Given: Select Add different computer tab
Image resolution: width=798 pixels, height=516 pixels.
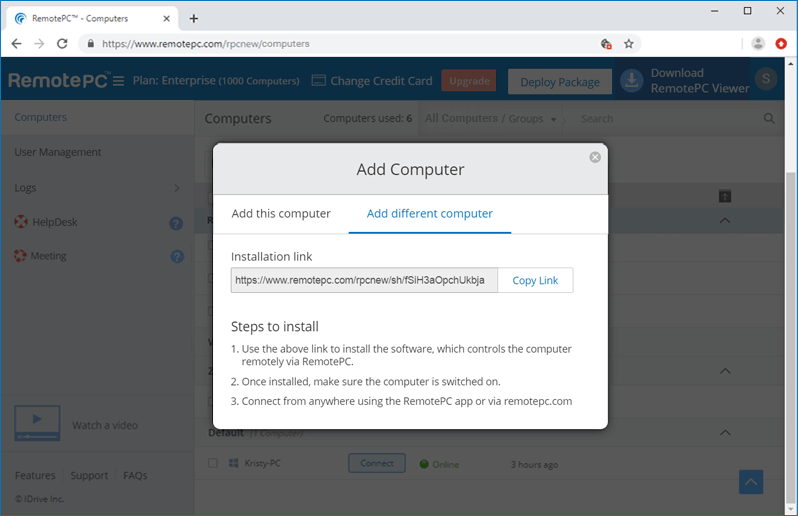Looking at the screenshot, I should (x=430, y=214).
